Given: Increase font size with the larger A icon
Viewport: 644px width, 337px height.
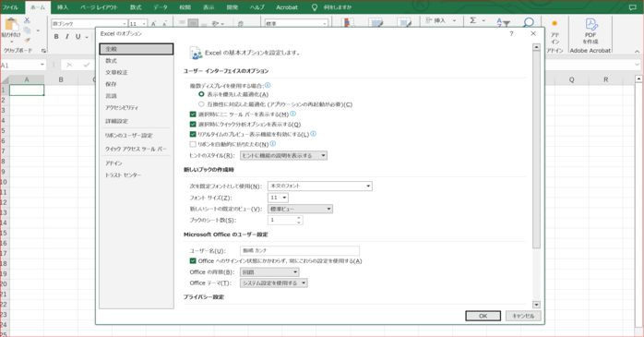Looking at the screenshot, I should point(153,24).
